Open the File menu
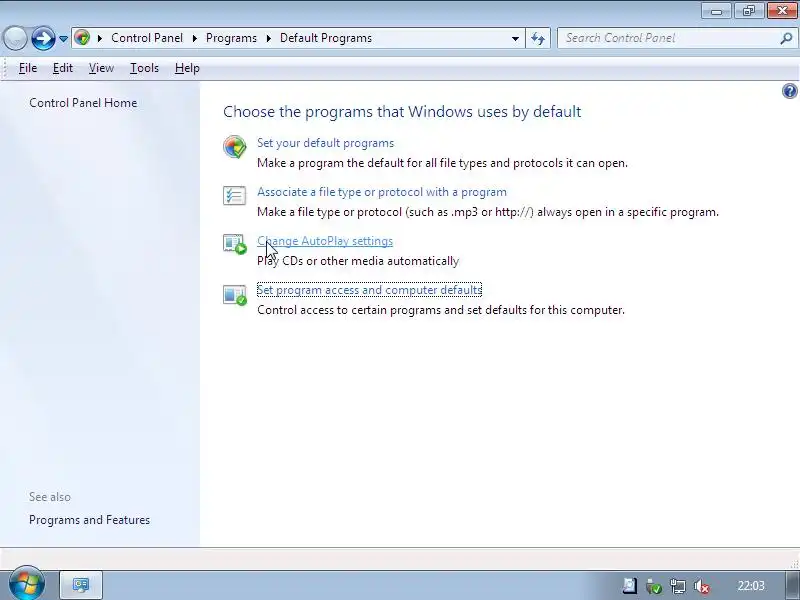Screen dimensions: 800x600 (28, 68)
